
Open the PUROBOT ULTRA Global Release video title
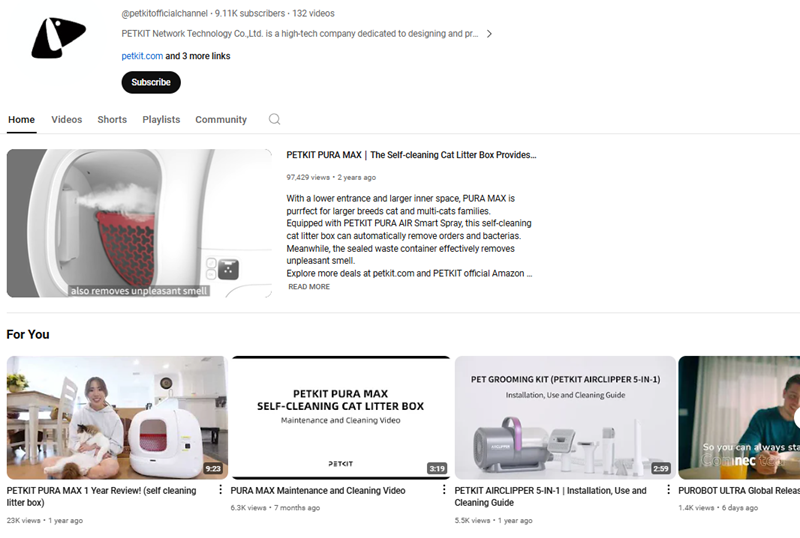coord(739,491)
